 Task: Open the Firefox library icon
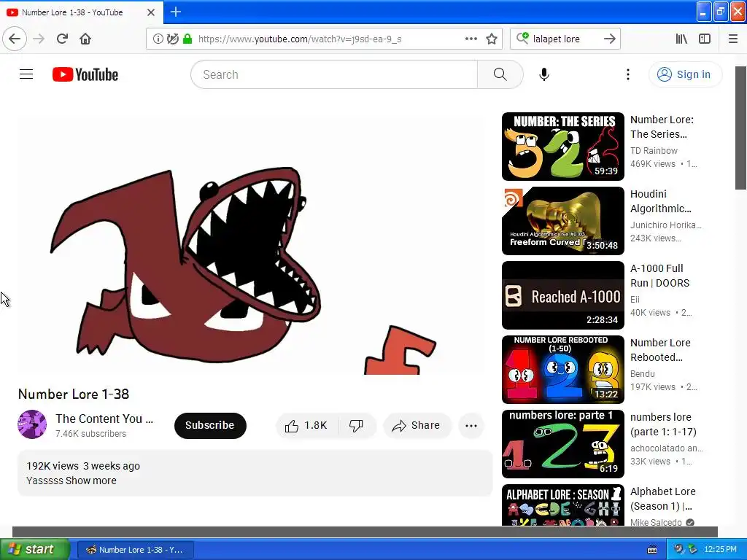point(681,39)
